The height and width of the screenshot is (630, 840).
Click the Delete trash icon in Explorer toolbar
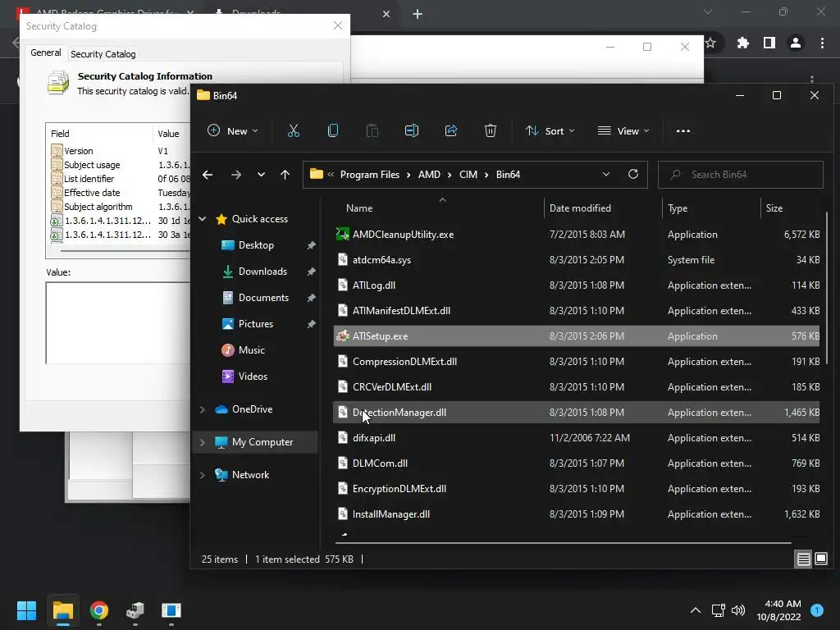click(491, 130)
